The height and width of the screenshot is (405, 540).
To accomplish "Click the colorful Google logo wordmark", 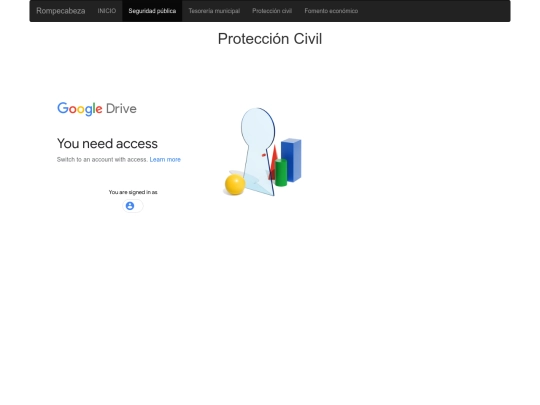I will (x=80, y=109).
